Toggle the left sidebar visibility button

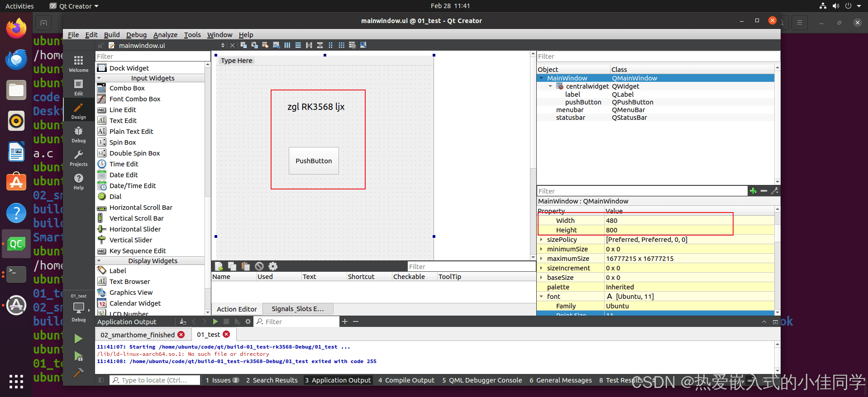point(101,380)
